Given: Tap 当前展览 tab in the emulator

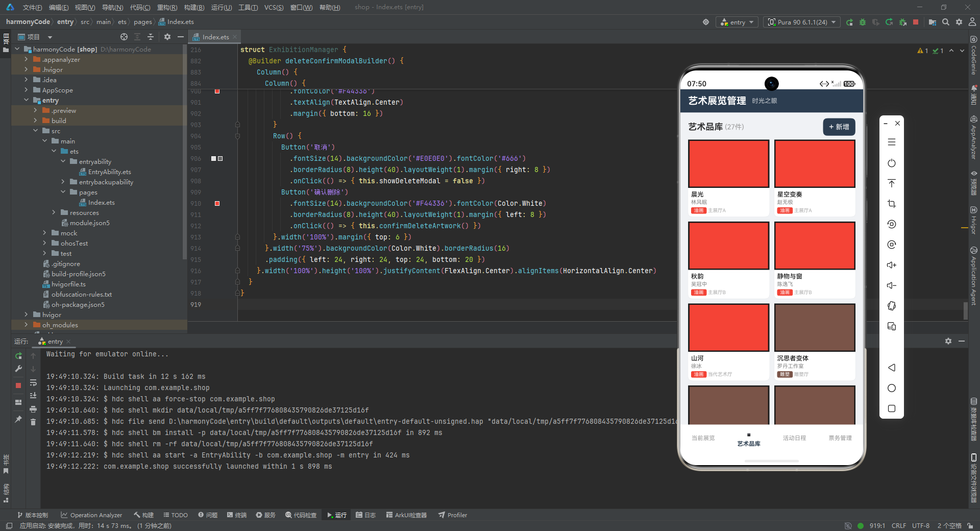Looking at the screenshot, I should 703,438.
